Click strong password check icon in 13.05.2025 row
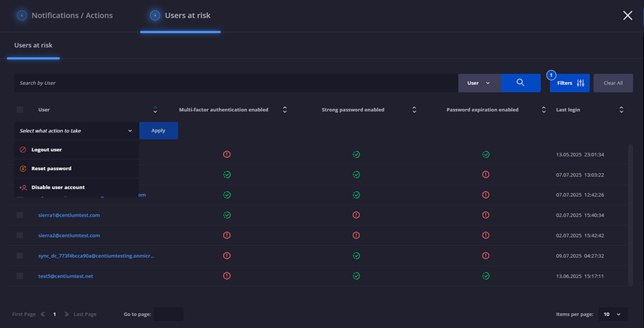This screenshot has width=644, height=328. tap(356, 154)
